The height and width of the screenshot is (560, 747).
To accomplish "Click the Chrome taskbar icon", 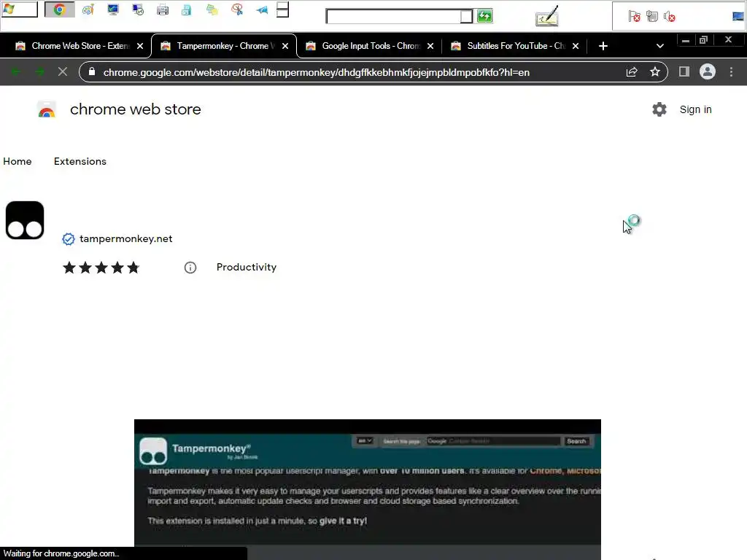I will click(x=60, y=9).
